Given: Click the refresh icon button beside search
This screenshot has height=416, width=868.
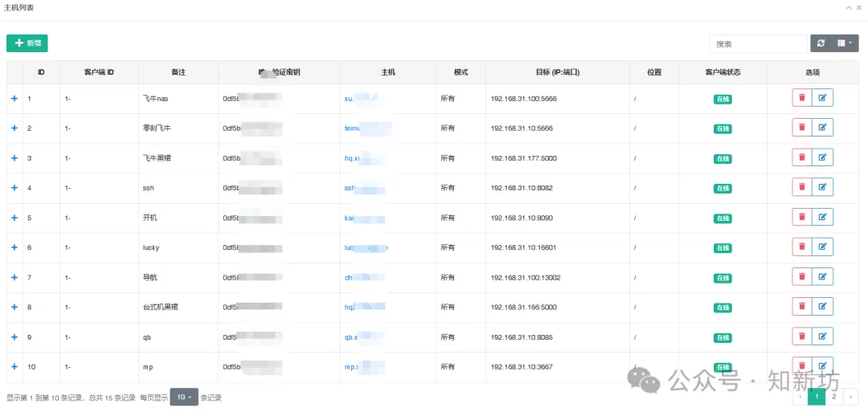Looking at the screenshot, I should pos(821,44).
